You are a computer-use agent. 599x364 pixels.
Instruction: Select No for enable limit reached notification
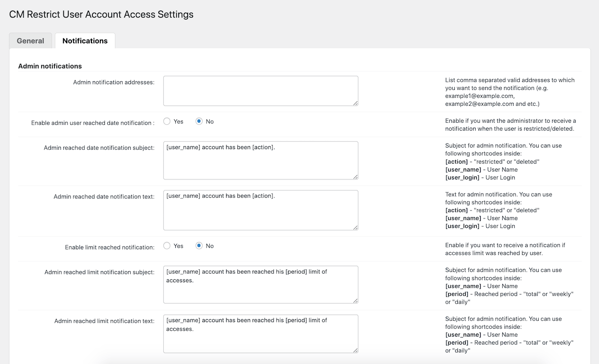pyautogui.click(x=199, y=246)
